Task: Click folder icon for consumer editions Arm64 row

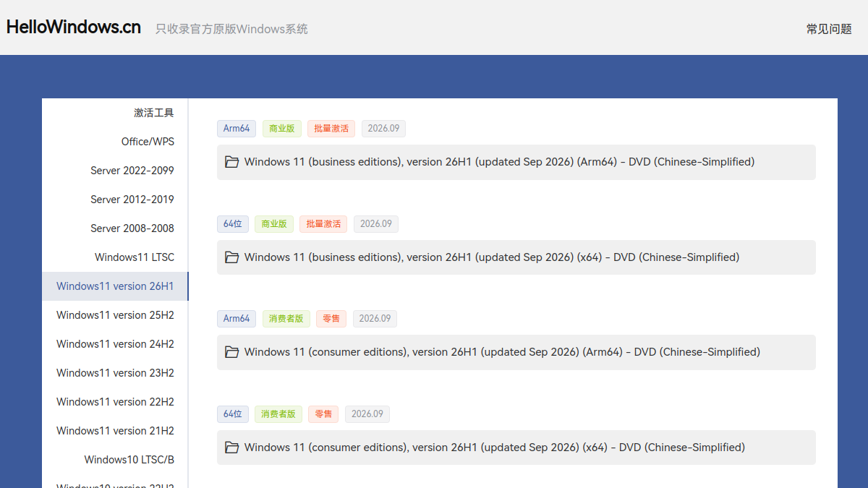Action: pyautogui.click(x=231, y=352)
